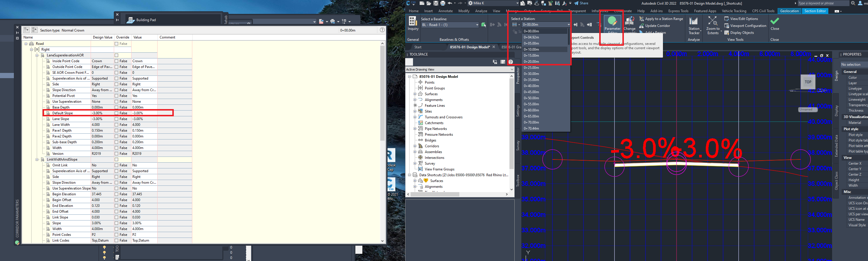Switch to the Annotate ribbon tab
Screen dimensions: 868x261
(445, 11)
